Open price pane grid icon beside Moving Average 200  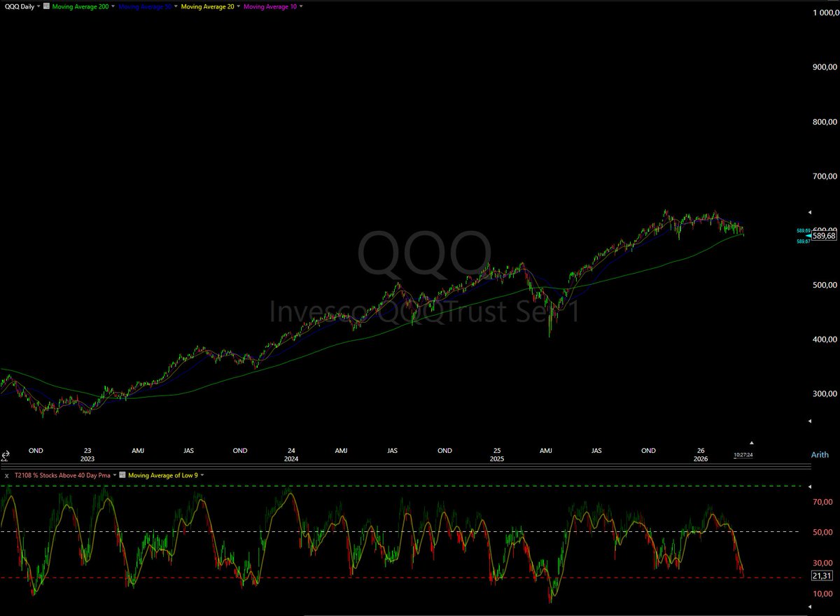(46, 6)
